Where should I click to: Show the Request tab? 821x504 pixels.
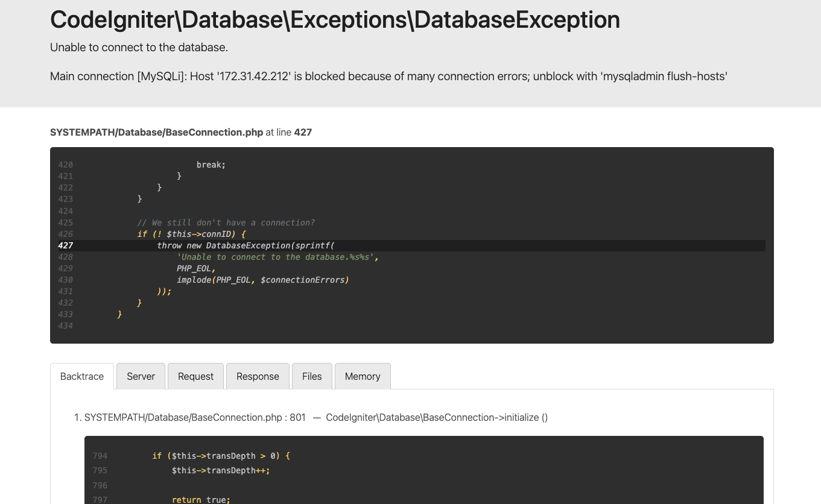click(x=195, y=376)
